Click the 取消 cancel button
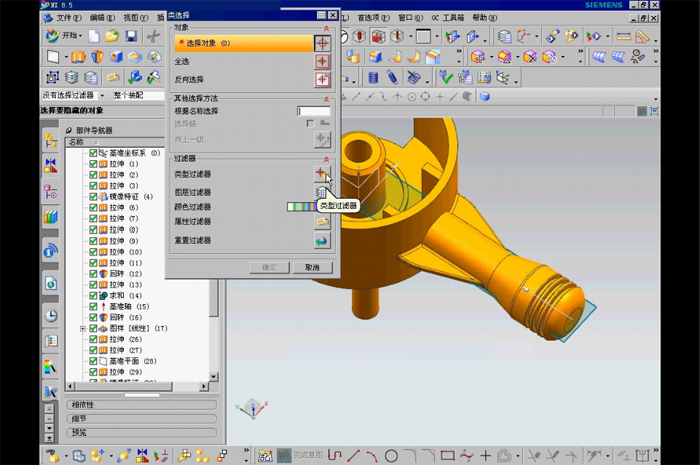 (312, 268)
